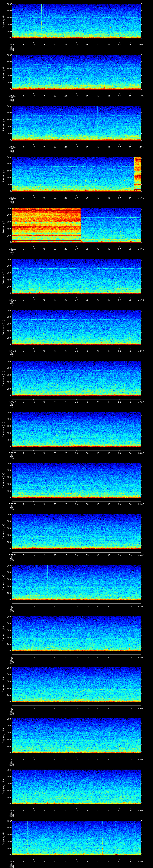Viewport: 153px width, 868px height.
Task: Choose the spectrogram panel starting at 10:42:00
Action: tap(76, 685)
